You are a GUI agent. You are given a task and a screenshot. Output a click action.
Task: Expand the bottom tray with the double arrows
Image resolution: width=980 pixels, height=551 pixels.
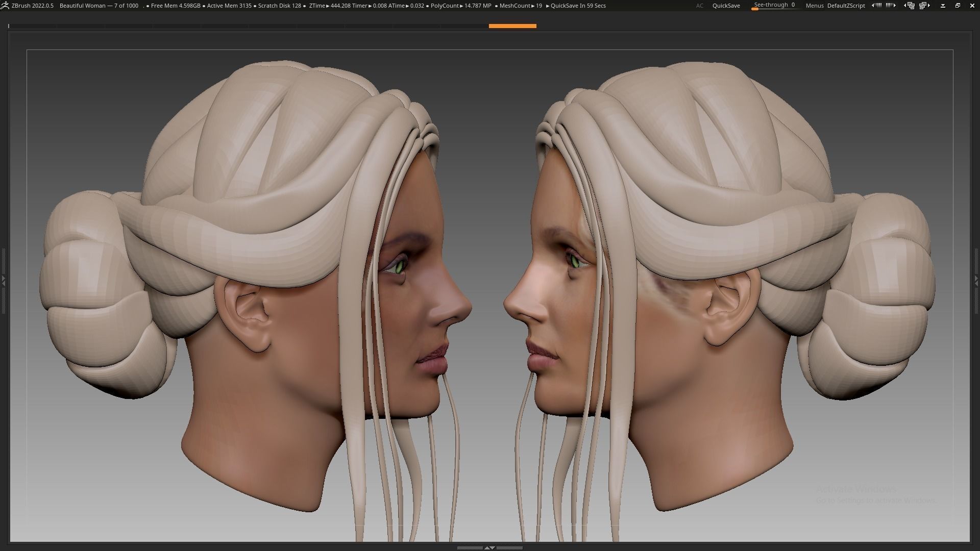point(490,547)
